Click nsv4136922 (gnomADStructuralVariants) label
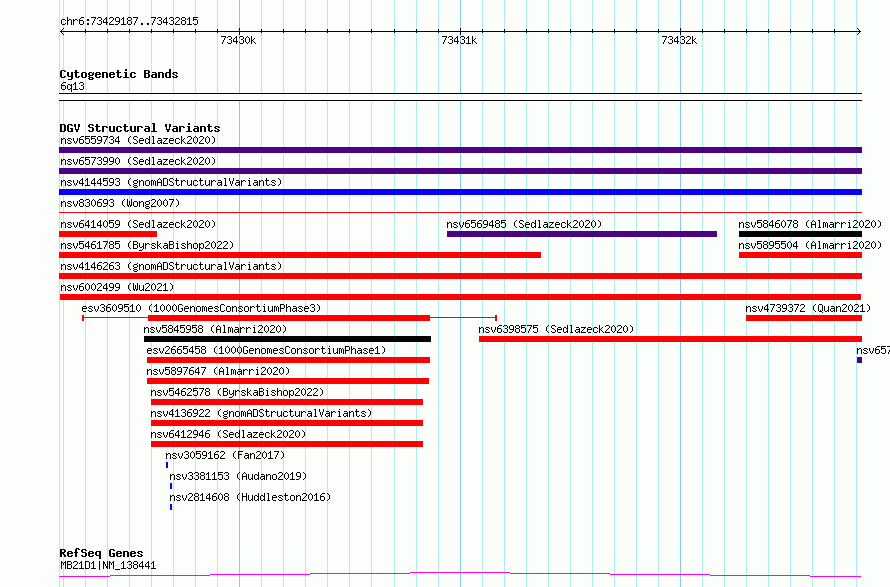 pos(261,413)
